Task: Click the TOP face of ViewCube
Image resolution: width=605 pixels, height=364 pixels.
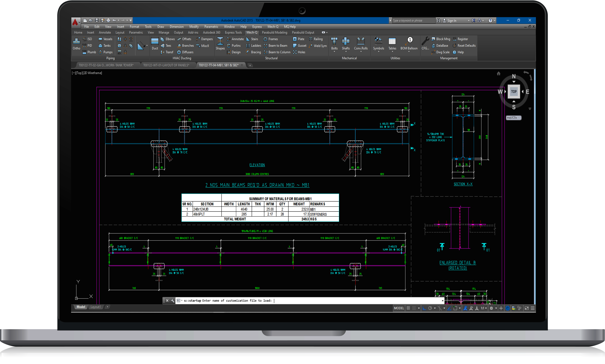Action: click(514, 92)
